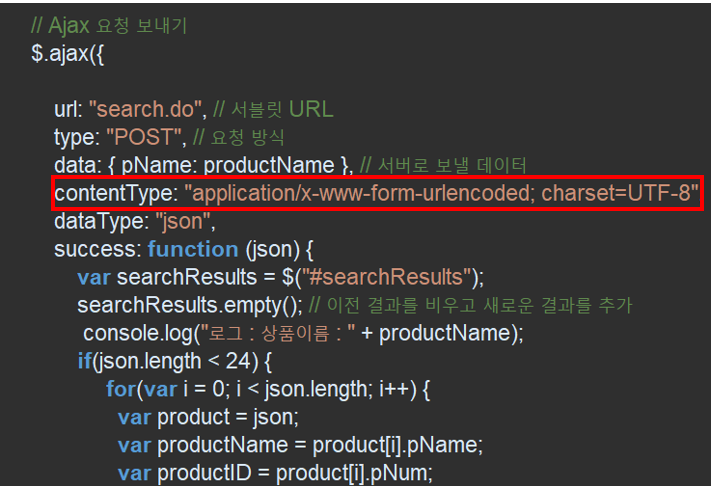The height and width of the screenshot is (486, 712).
Task: Click the comment "// Ajax 요청 보내기"
Action: click(109, 26)
